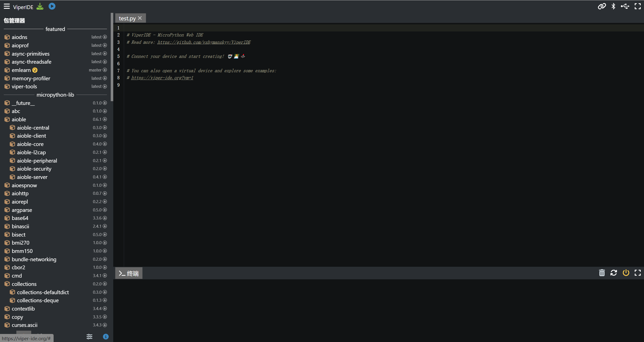Install aioble package version 0.6.1
This screenshot has height=342, width=644.
tap(105, 119)
